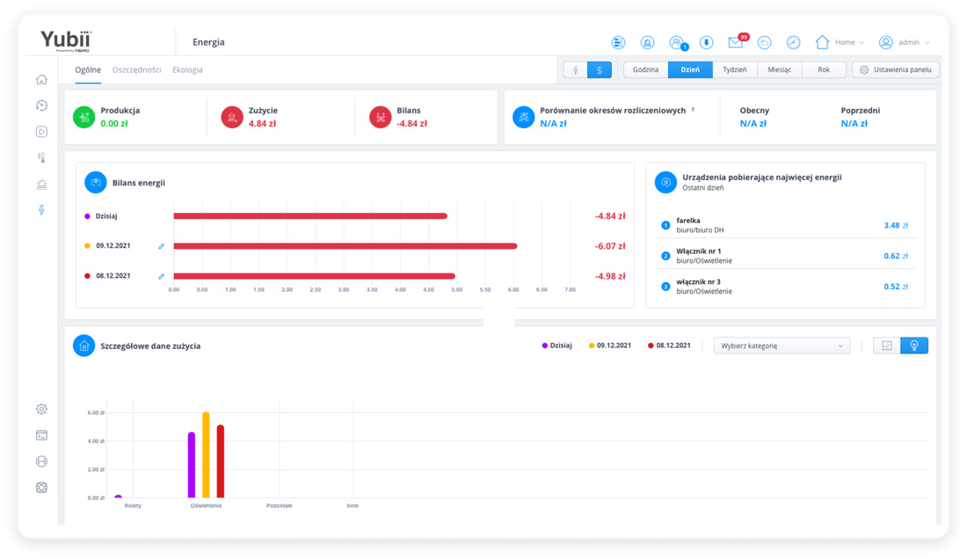Select the Miesiąc time range
967x560 pixels.
(x=780, y=69)
